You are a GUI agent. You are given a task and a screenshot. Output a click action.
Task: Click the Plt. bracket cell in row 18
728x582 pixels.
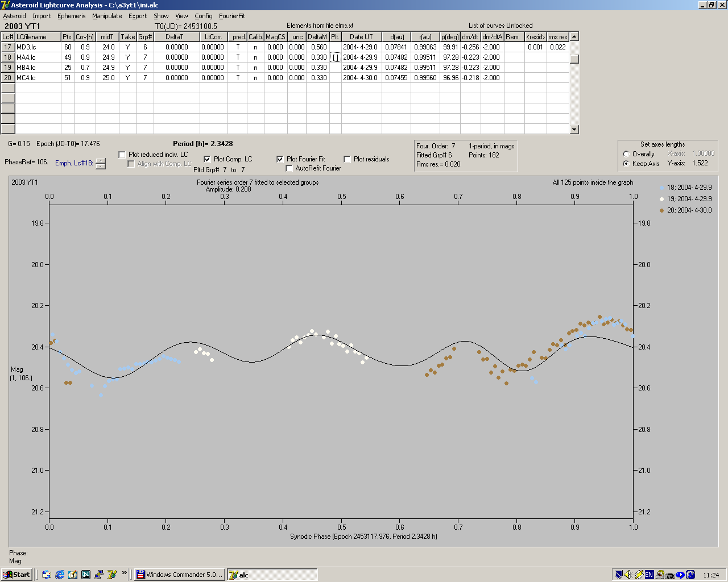click(336, 57)
